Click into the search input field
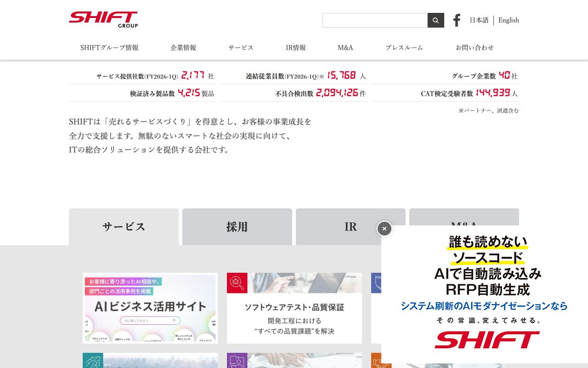The height and width of the screenshot is (368, 588). click(375, 20)
